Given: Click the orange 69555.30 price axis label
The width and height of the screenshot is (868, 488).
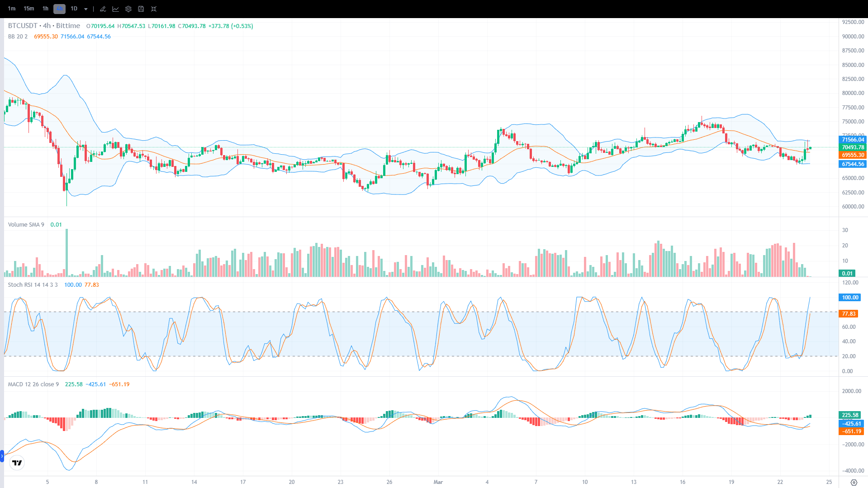Looking at the screenshot, I should tap(852, 155).
